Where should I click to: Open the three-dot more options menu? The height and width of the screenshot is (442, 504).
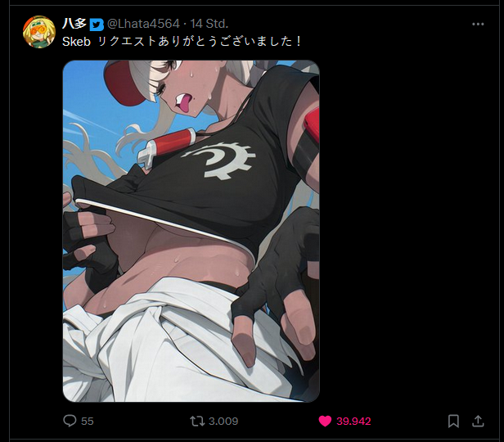click(478, 24)
